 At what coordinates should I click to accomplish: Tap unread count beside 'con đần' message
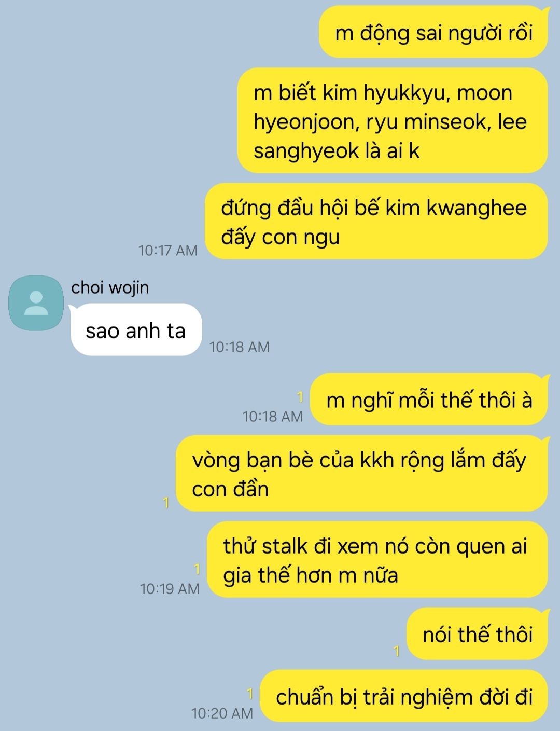(x=166, y=503)
